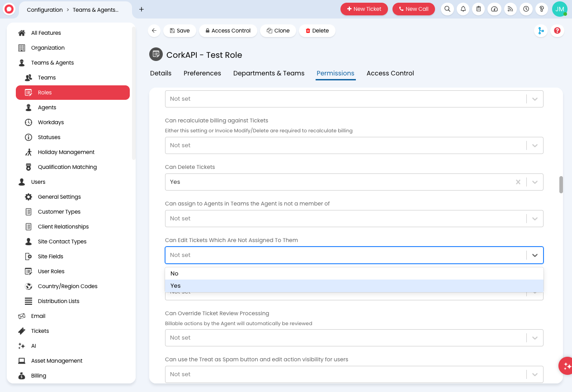Image resolution: width=572 pixels, height=392 pixels.
Task: Switch to the Departments & Teams tab
Action: click(x=269, y=73)
